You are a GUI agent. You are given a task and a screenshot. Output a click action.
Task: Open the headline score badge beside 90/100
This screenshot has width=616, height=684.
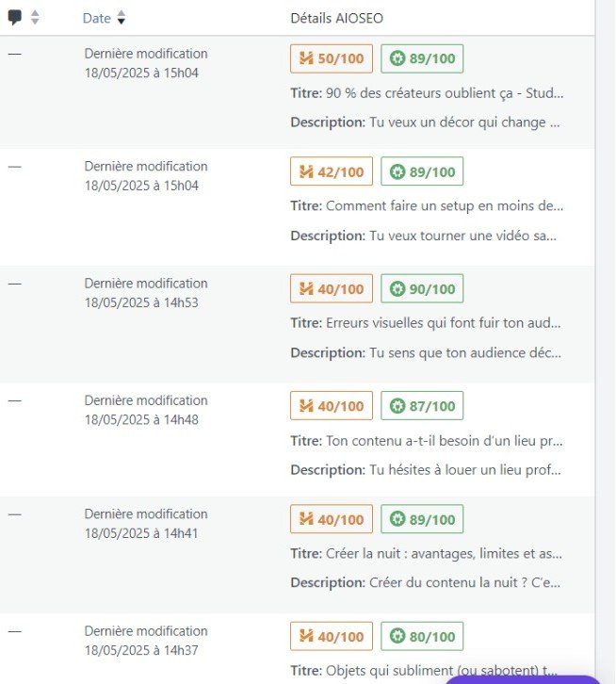332,288
